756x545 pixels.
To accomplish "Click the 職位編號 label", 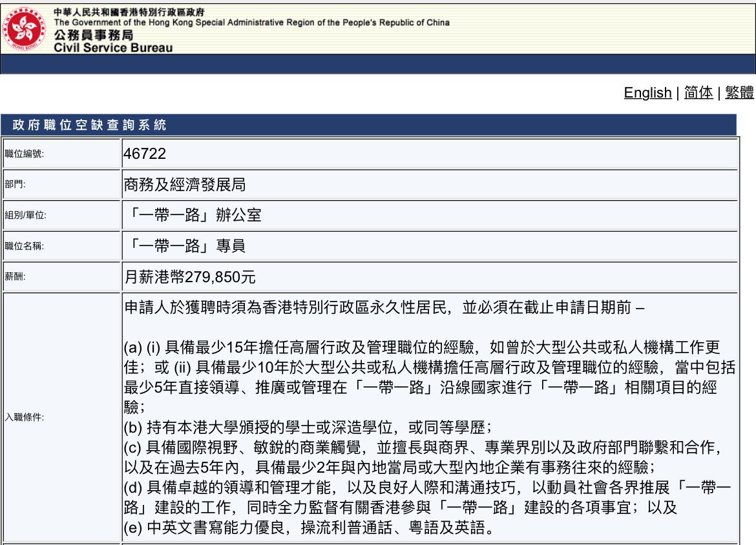I will pos(24,154).
